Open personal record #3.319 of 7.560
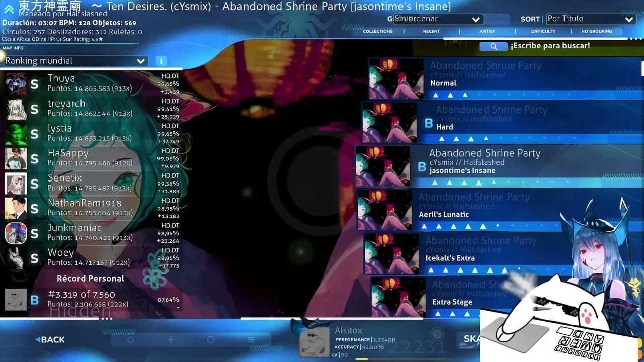 coord(92,300)
